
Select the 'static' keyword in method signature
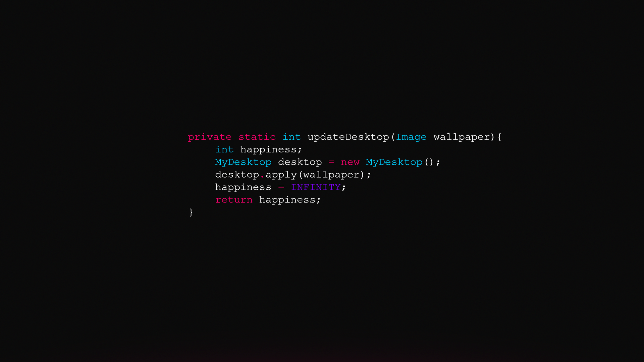[x=257, y=137]
